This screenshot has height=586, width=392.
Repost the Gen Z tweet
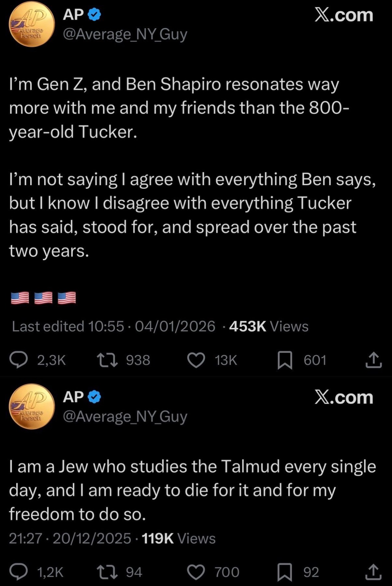[x=107, y=360]
